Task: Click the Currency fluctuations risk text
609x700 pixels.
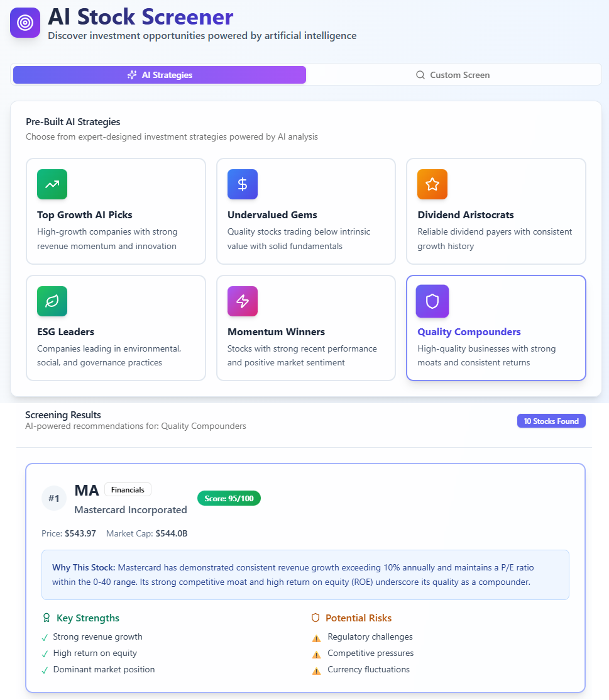Action: click(368, 669)
